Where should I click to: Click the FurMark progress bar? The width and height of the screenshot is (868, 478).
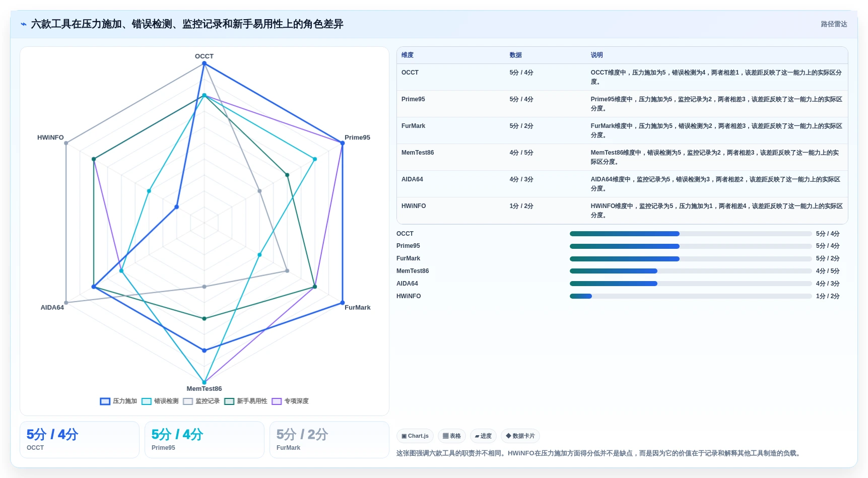click(691, 259)
